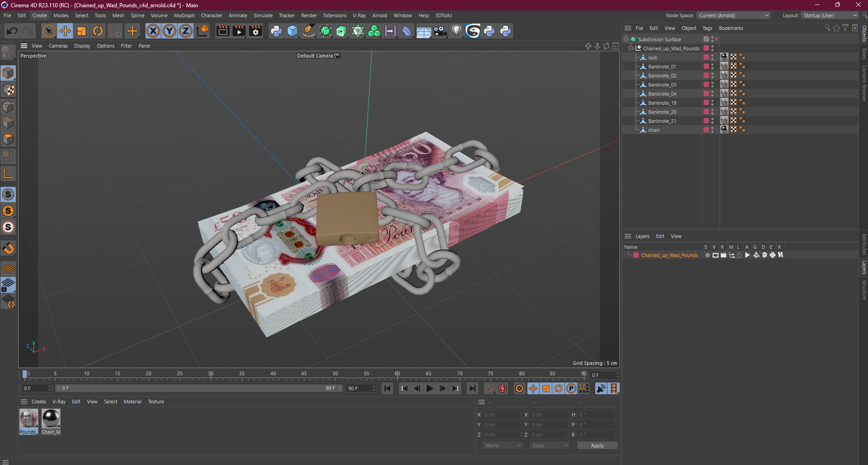Play the animation forward

[x=430, y=388]
